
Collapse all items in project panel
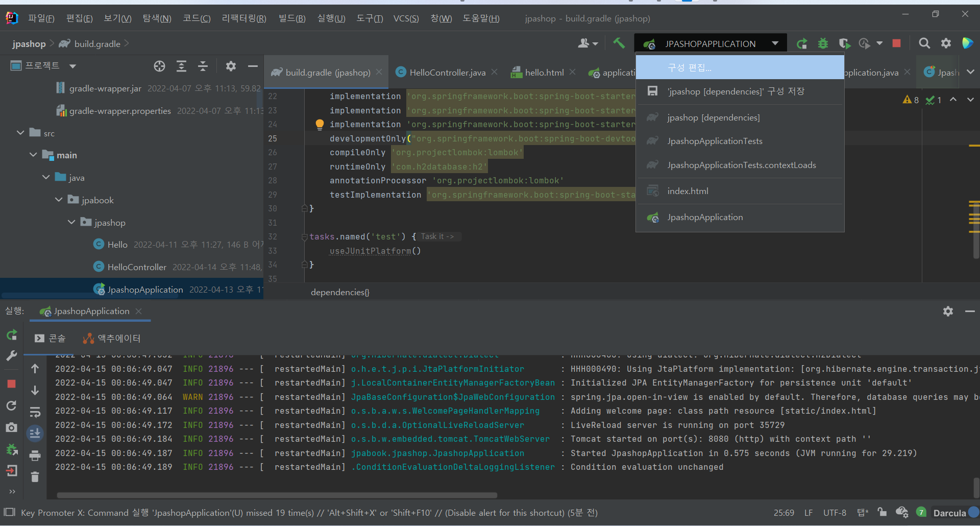[x=203, y=66]
